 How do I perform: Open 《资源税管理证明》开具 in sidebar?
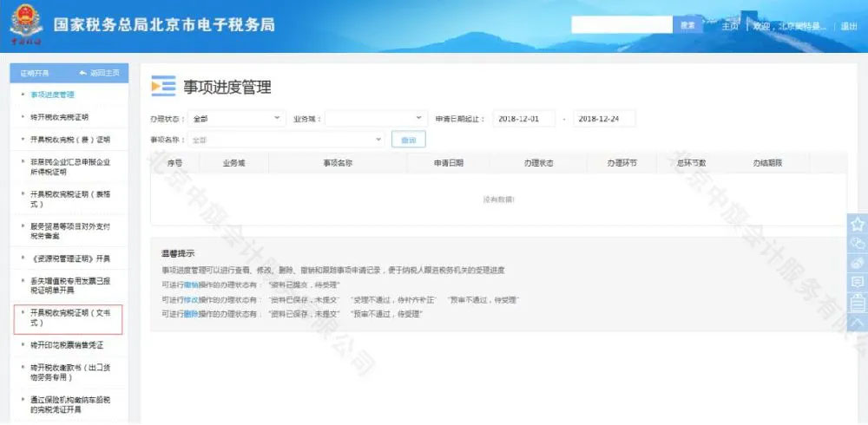click(71, 258)
